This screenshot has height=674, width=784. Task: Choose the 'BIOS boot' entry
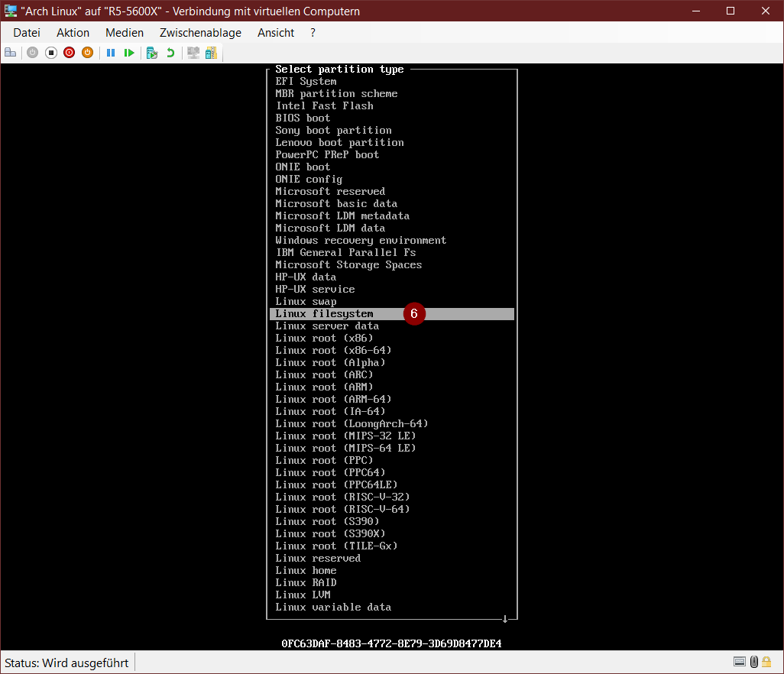coord(303,118)
